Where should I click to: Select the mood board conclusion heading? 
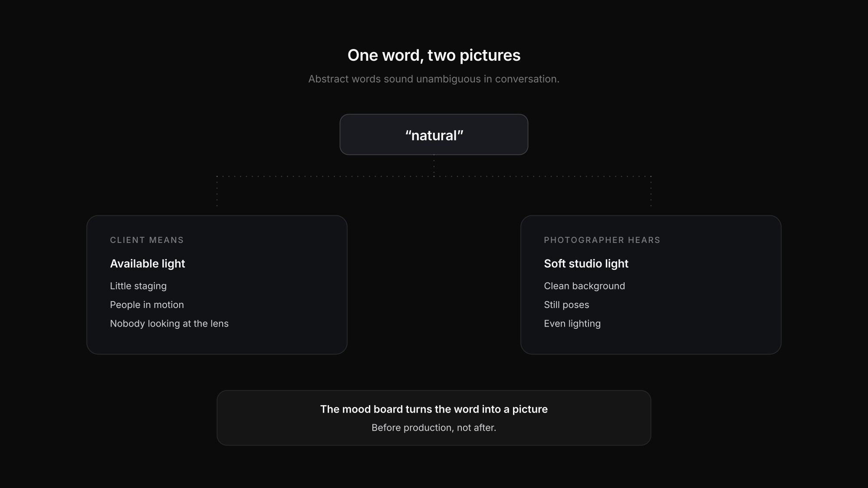pos(434,409)
